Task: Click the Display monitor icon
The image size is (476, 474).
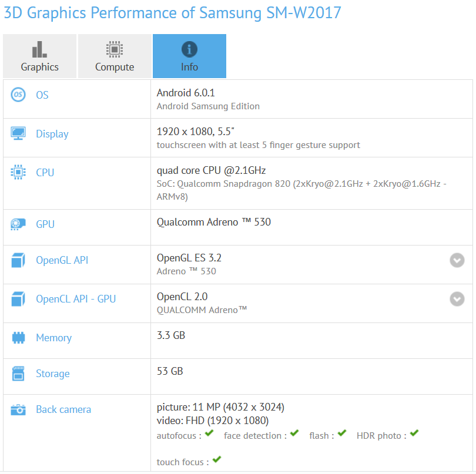Action: pyautogui.click(x=18, y=133)
